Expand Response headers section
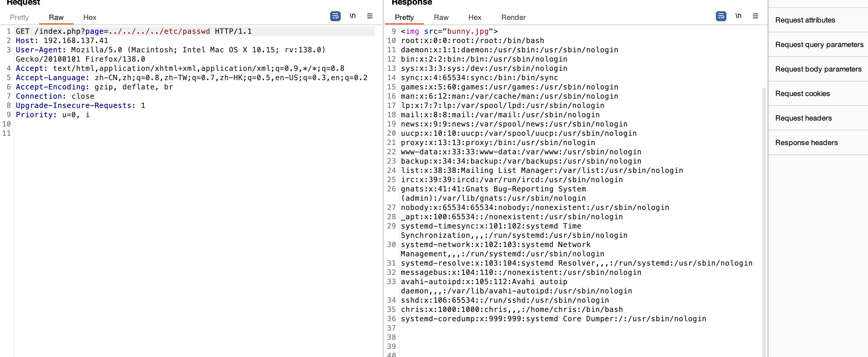The image size is (868, 357). pos(818,142)
